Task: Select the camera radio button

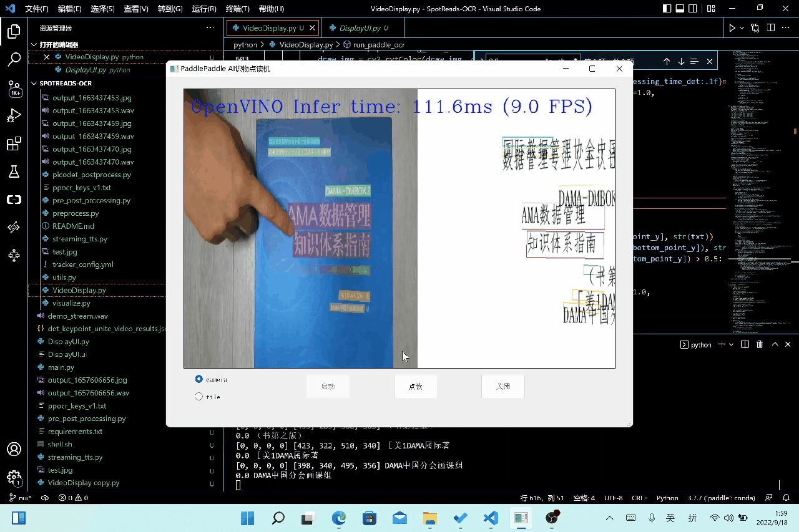Action: click(199, 379)
